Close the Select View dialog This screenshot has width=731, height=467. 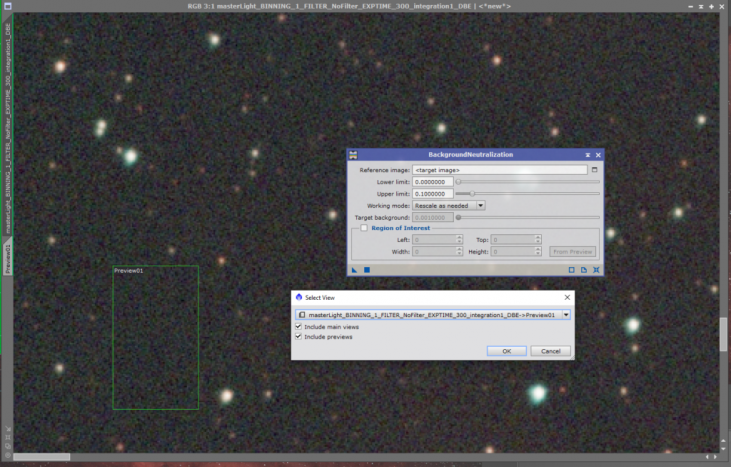click(x=567, y=297)
